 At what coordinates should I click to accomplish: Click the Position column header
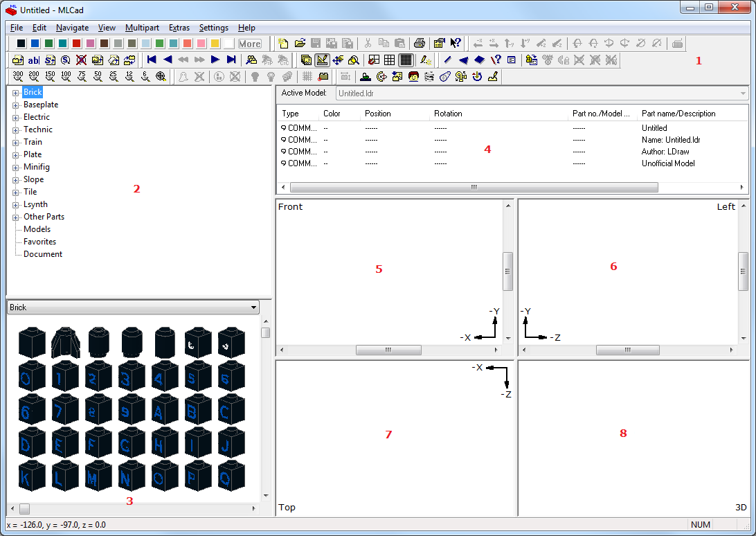point(395,114)
